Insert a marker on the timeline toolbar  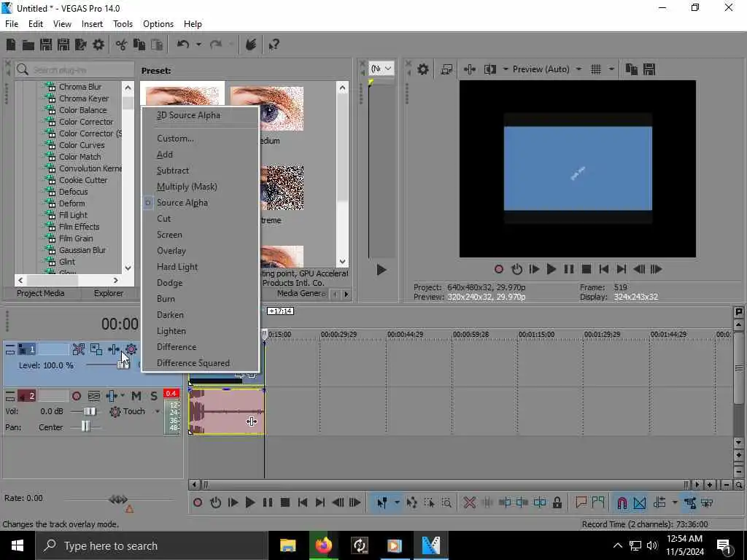[581, 502]
